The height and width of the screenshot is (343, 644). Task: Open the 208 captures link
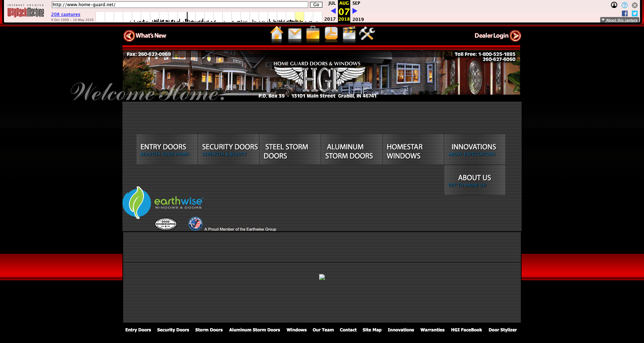coord(66,15)
